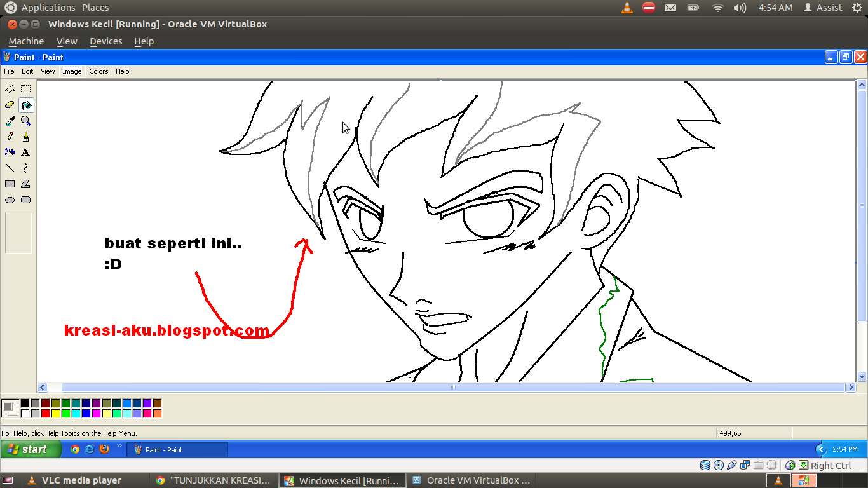The image size is (868, 488).
Task: Click the 2:54 PM XP clock
Action: tap(844, 449)
